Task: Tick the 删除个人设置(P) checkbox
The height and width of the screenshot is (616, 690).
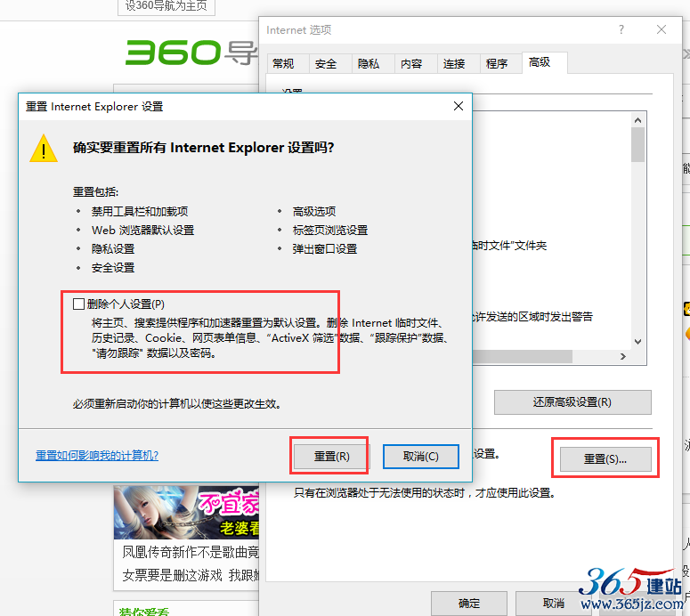Action: pyautogui.click(x=78, y=304)
